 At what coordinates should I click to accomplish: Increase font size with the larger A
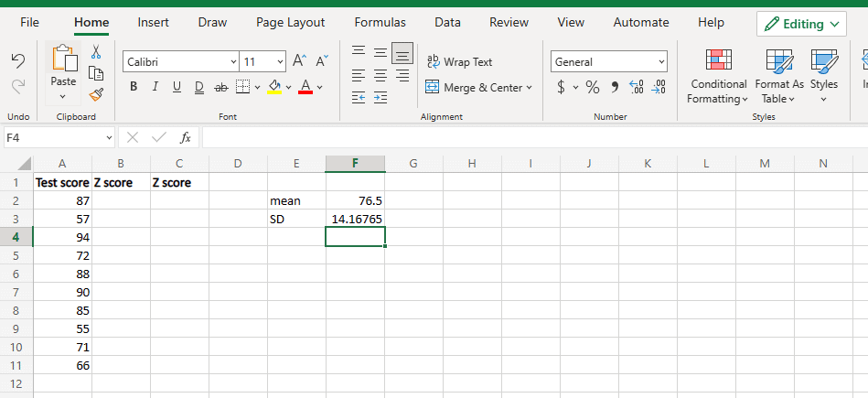tap(299, 61)
